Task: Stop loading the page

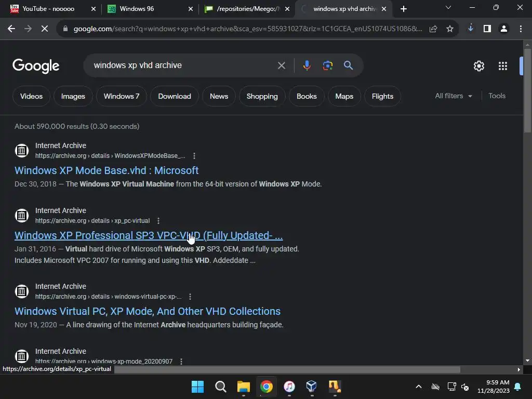Action: 45,29
